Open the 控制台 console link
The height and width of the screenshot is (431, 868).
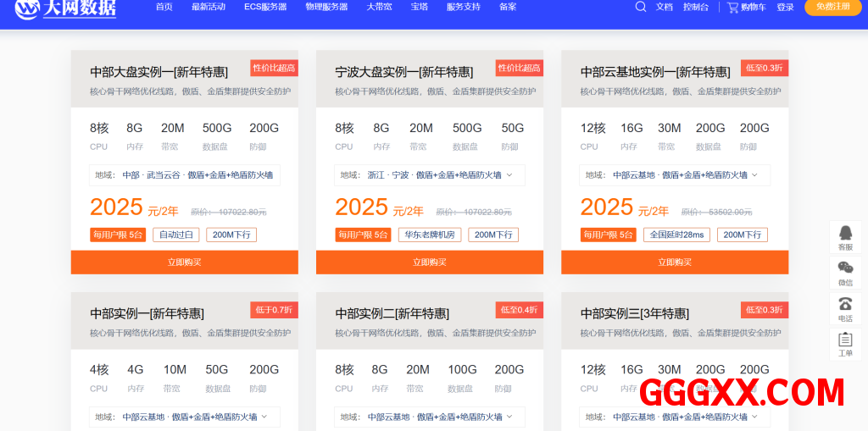696,7
